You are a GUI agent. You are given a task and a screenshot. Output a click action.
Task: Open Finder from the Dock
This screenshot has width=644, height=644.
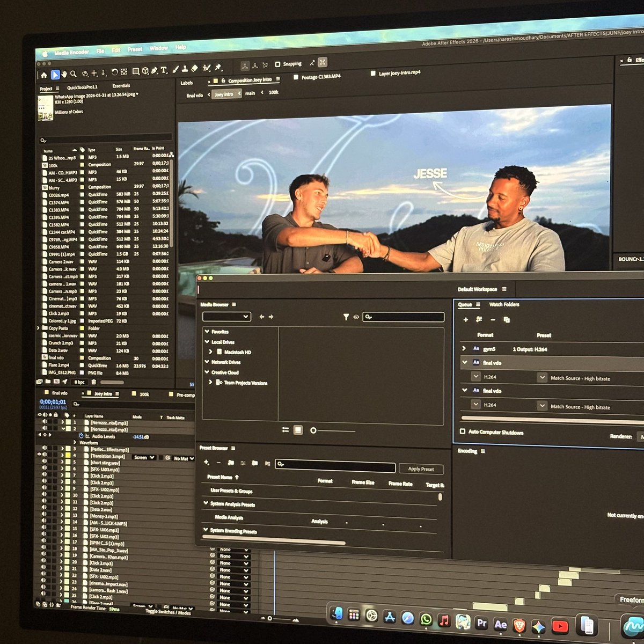pyautogui.click(x=337, y=614)
